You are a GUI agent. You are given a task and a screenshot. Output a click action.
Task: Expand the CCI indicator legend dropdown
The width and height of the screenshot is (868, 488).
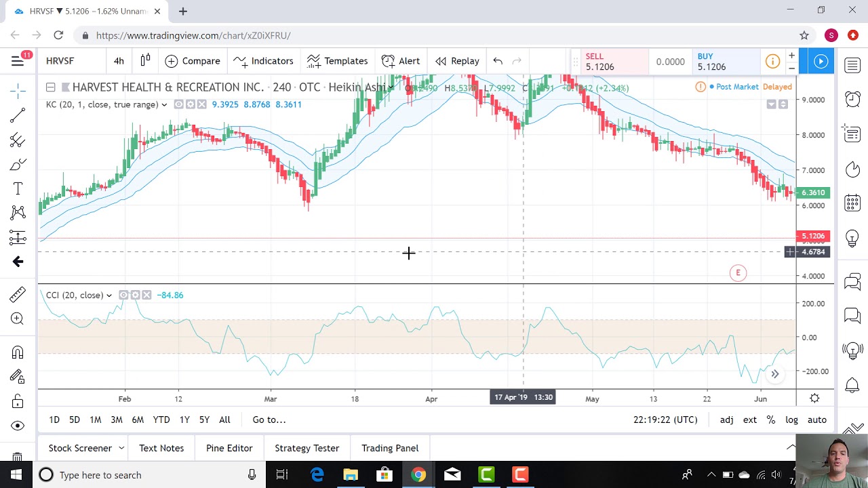pyautogui.click(x=108, y=296)
